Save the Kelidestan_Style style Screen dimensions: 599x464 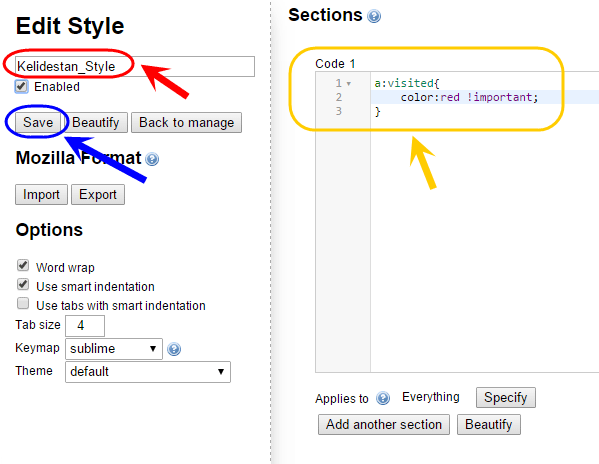38,123
